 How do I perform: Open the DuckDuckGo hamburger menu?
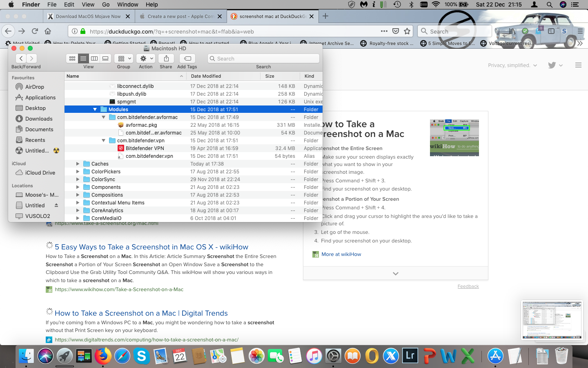pos(578,65)
